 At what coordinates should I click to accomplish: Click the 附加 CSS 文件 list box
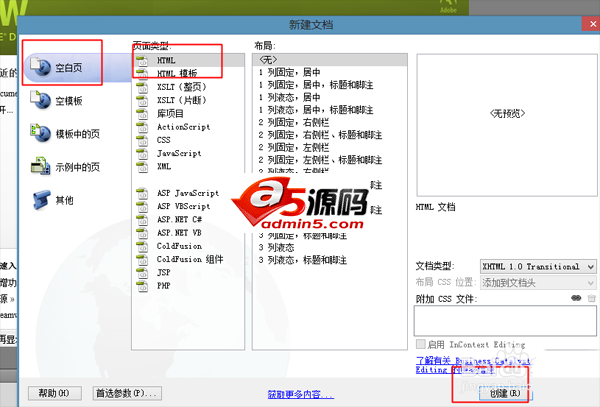point(505,321)
